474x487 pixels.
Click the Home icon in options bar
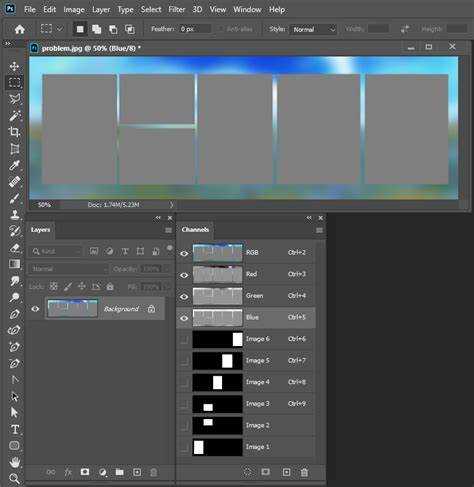(x=20, y=29)
